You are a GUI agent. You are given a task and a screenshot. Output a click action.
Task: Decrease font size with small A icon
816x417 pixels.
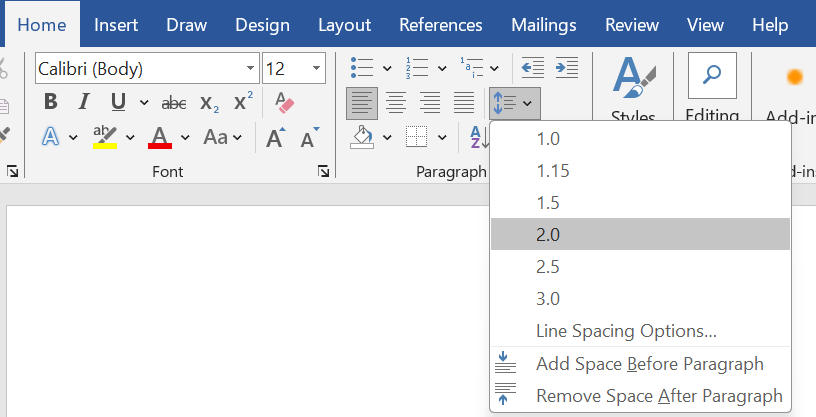point(310,138)
